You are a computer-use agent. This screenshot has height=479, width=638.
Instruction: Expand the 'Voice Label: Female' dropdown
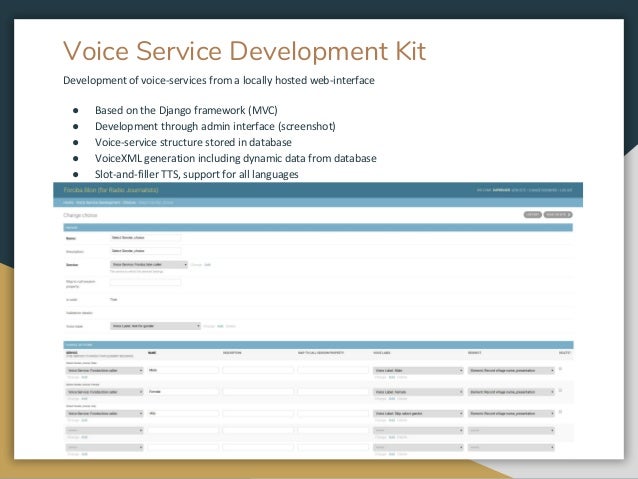click(417, 391)
